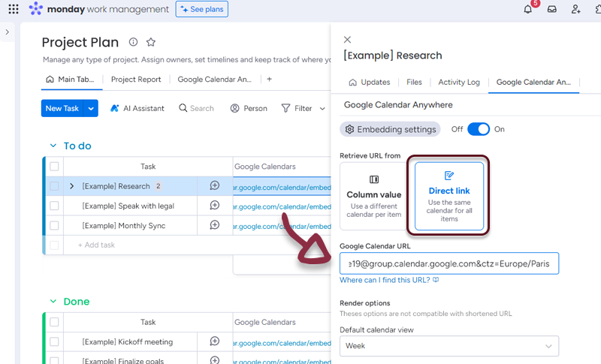Switch to the Activity Log tab
This screenshot has height=364, width=601.
458,83
